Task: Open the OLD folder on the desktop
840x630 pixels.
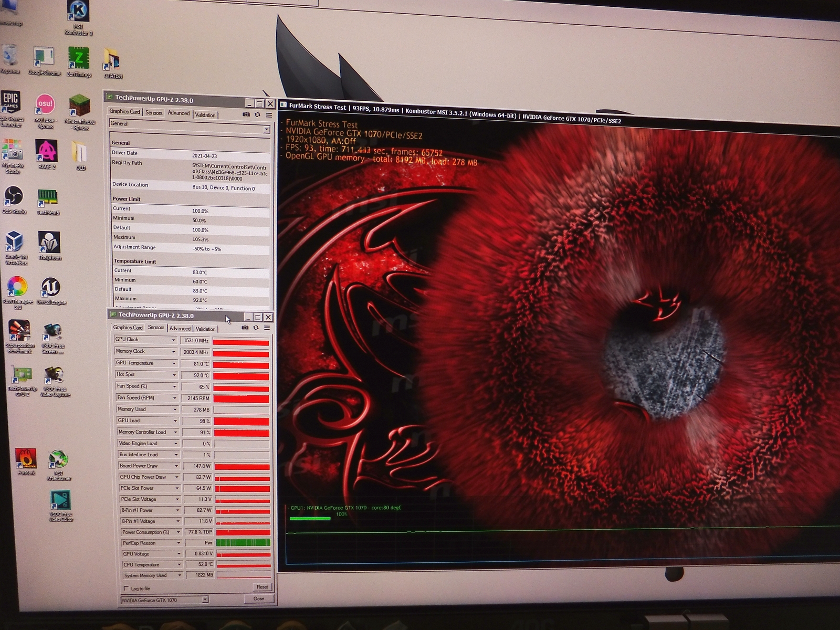Action: point(80,156)
